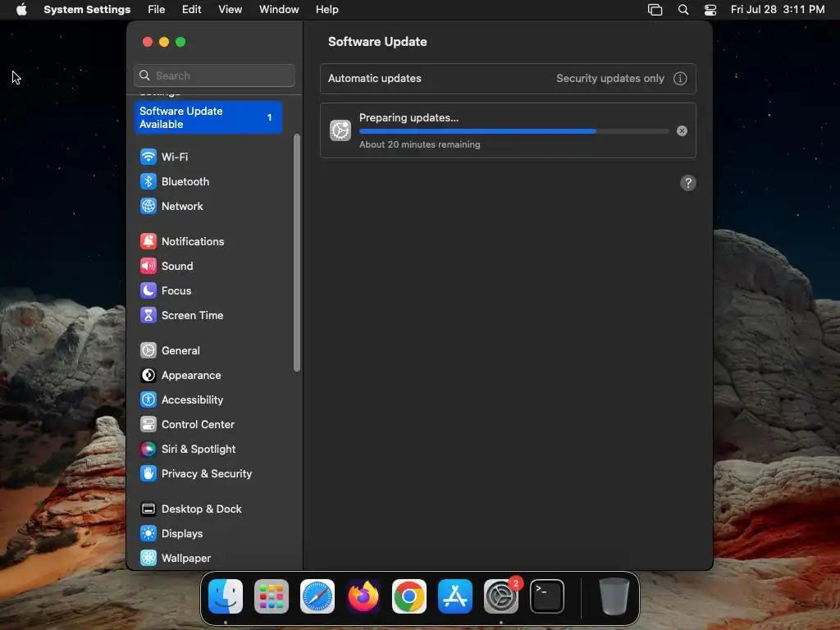
Task: Open the View menu
Action: coord(230,10)
